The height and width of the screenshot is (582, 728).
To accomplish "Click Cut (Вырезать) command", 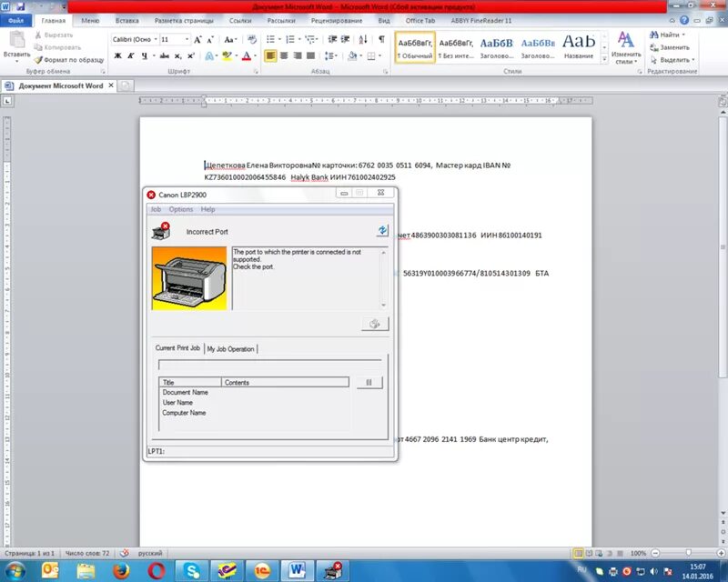I will tap(55, 35).
